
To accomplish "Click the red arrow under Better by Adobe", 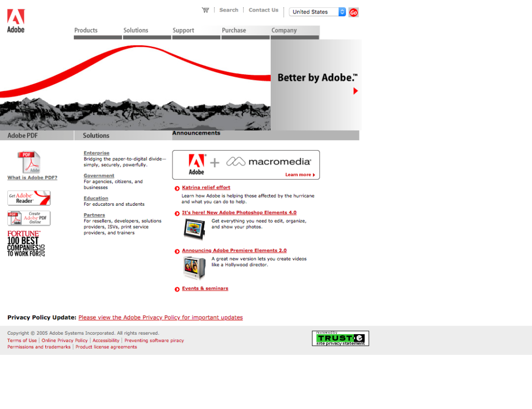I will click(356, 91).
